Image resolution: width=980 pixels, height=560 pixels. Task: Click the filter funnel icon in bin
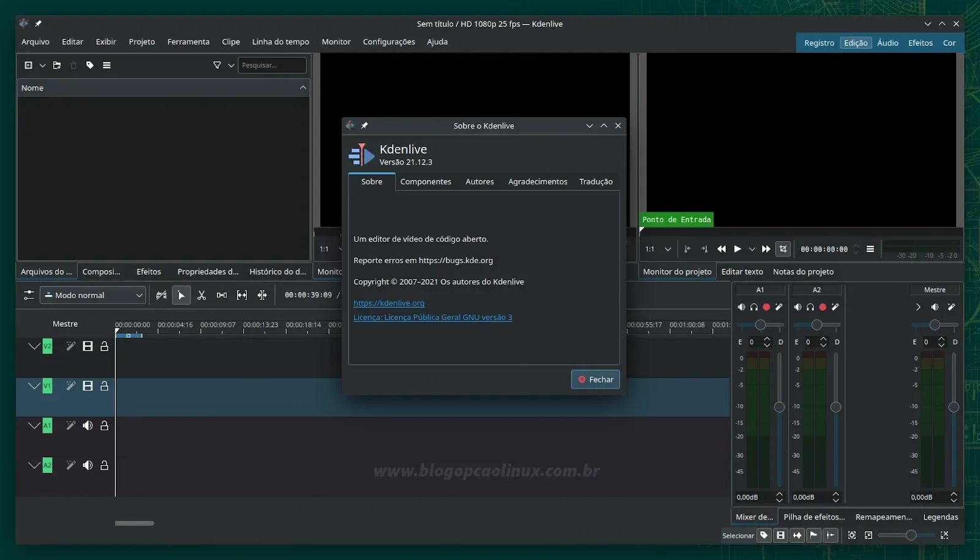click(x=217, y=65)
